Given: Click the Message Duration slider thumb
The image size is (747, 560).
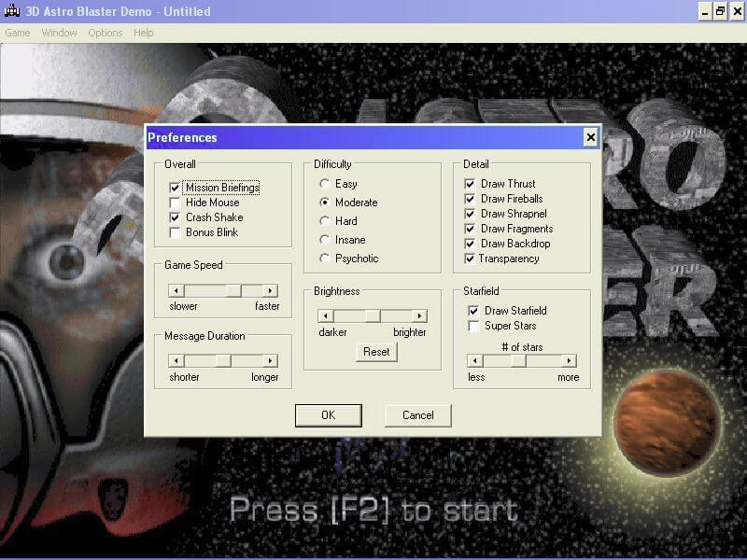Looking at the screenshot, I should [x=223, y=361].
